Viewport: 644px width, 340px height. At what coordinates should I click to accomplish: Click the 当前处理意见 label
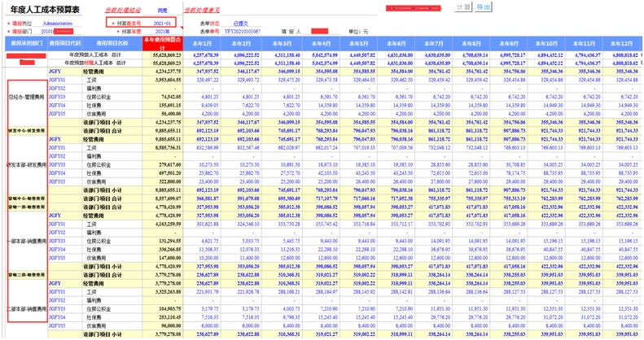tap(202, 10)
